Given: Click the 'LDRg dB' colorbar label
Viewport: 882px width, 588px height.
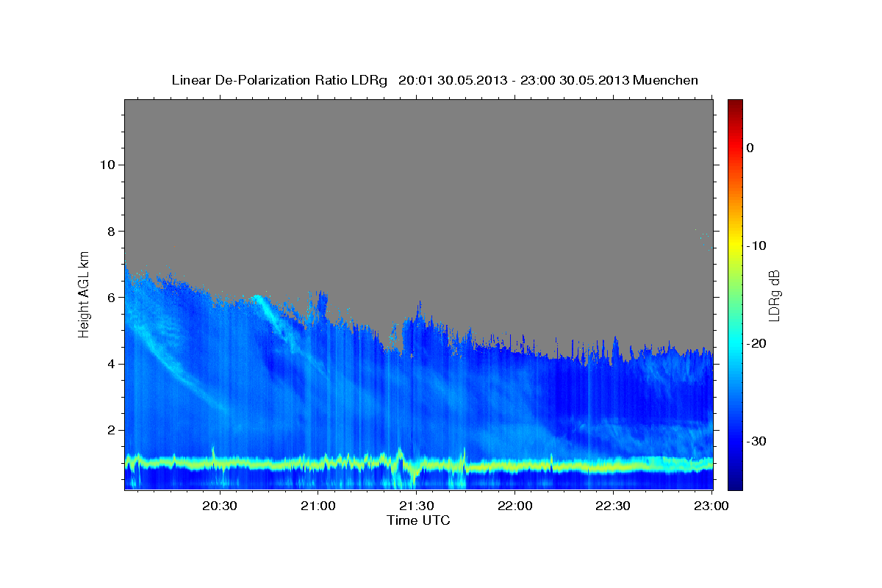Looking at the screenshot, I should pyautogui.click(x=774, y=295).
